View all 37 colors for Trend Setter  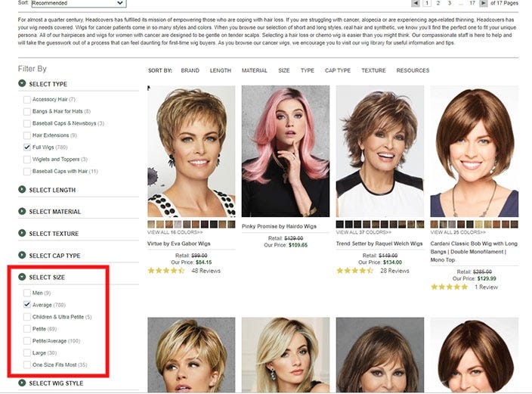tap(363, 232)
